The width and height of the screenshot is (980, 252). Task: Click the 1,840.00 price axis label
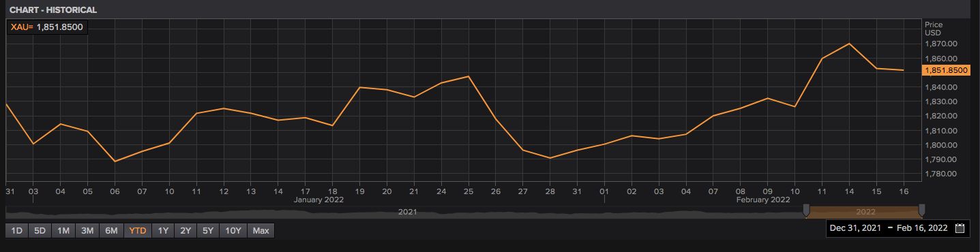[x=942, y=87]
